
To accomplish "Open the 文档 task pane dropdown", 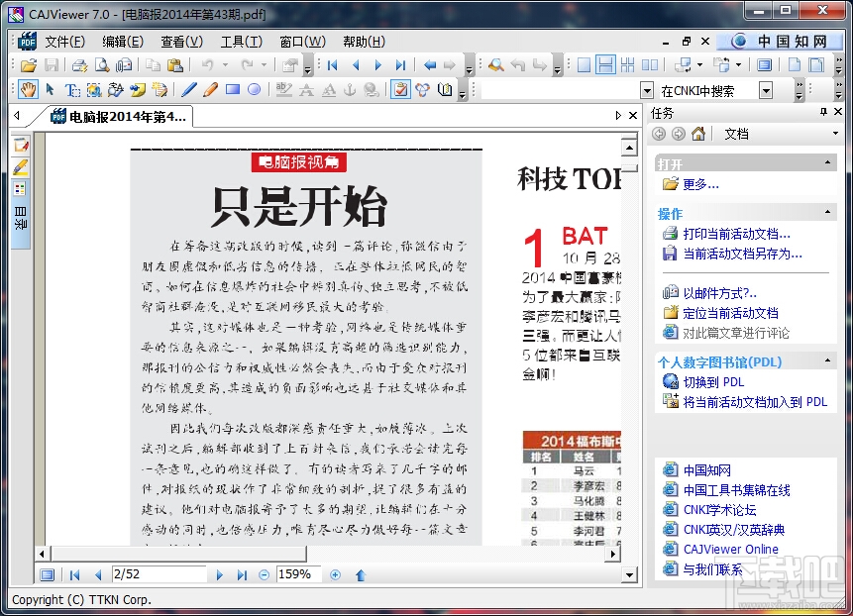I will pyautogui.click(x=835, y=134).
